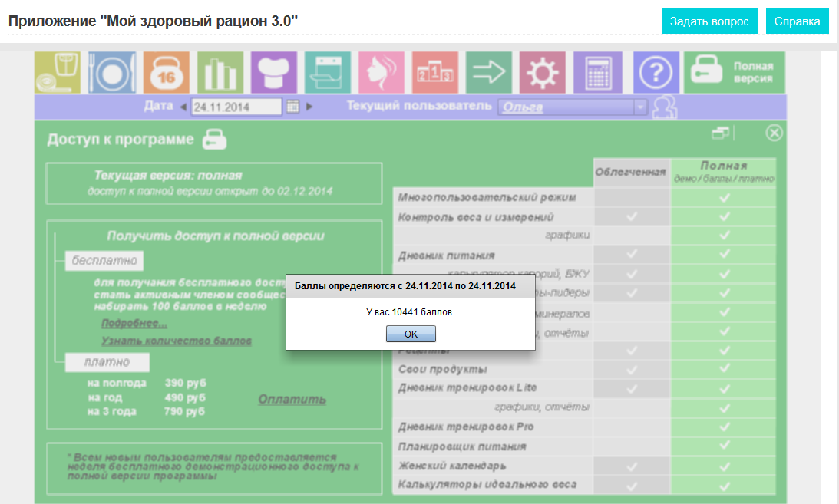
Task: Open the chef hat recipes icon
Action: (273, 73)
